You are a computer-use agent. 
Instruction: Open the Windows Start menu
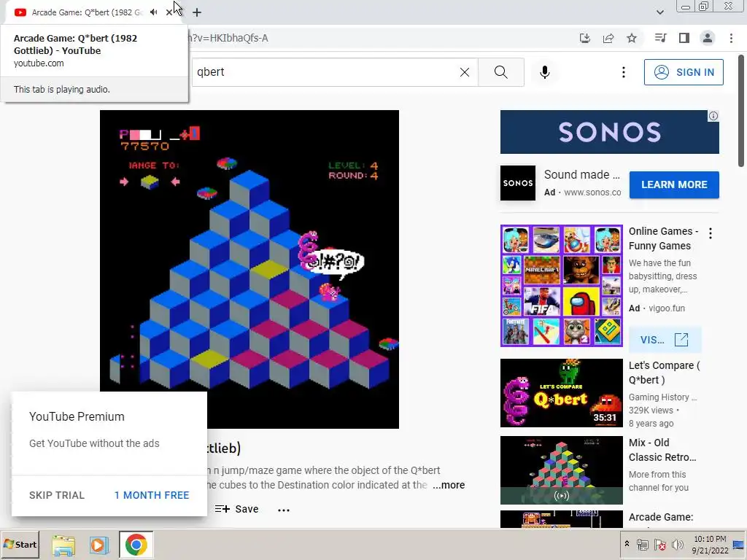(x=20, y=544)
